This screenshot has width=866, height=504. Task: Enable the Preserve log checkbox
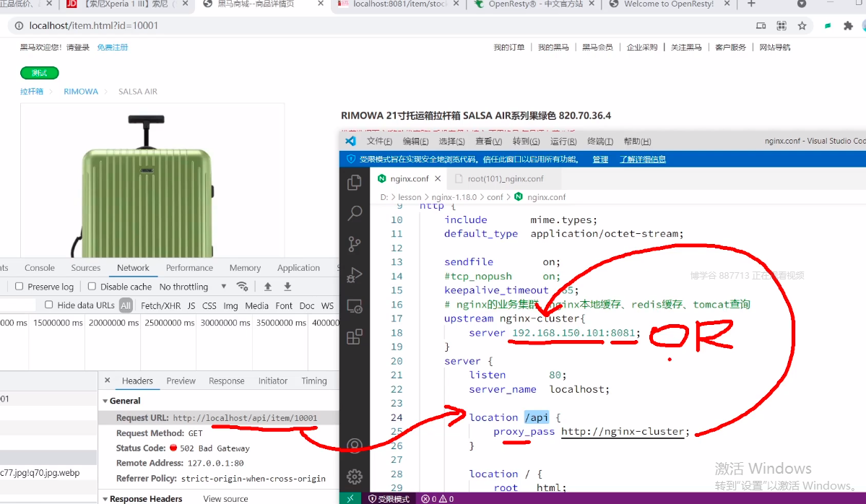tap(20, 287)
